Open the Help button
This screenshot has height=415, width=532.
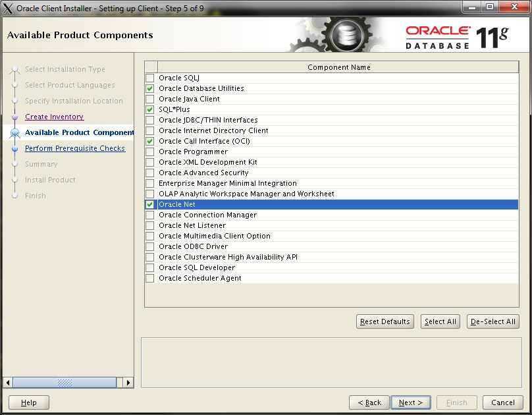(29, 402)
